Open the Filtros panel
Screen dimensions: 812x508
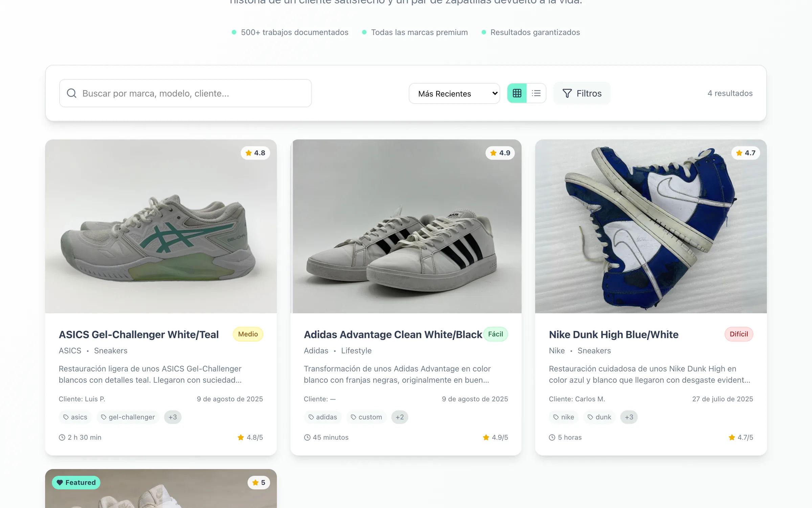tap(582, 93)
